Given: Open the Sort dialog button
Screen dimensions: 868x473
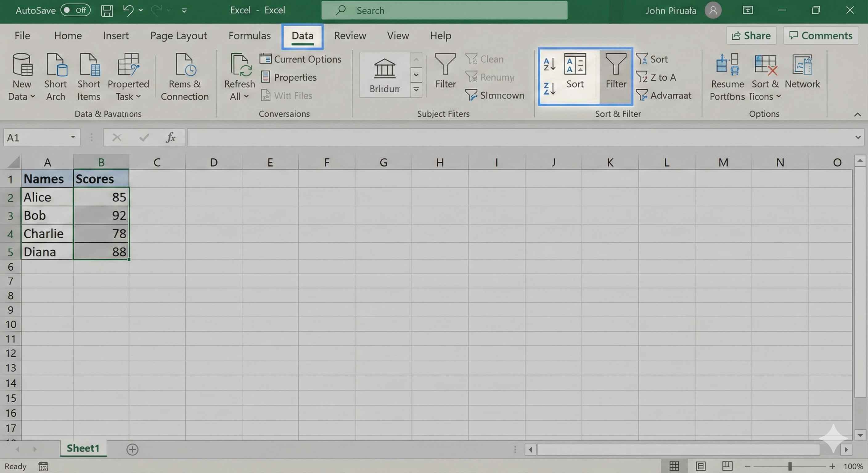Looking at the screenshot, I should (x=575, y=71).
